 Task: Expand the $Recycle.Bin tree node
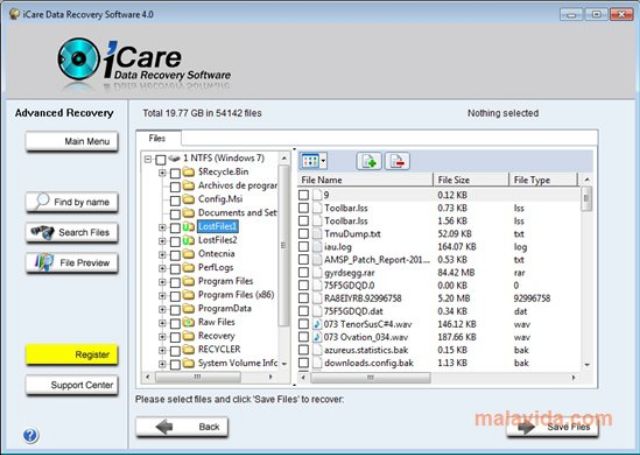click(x=162, y=172)
